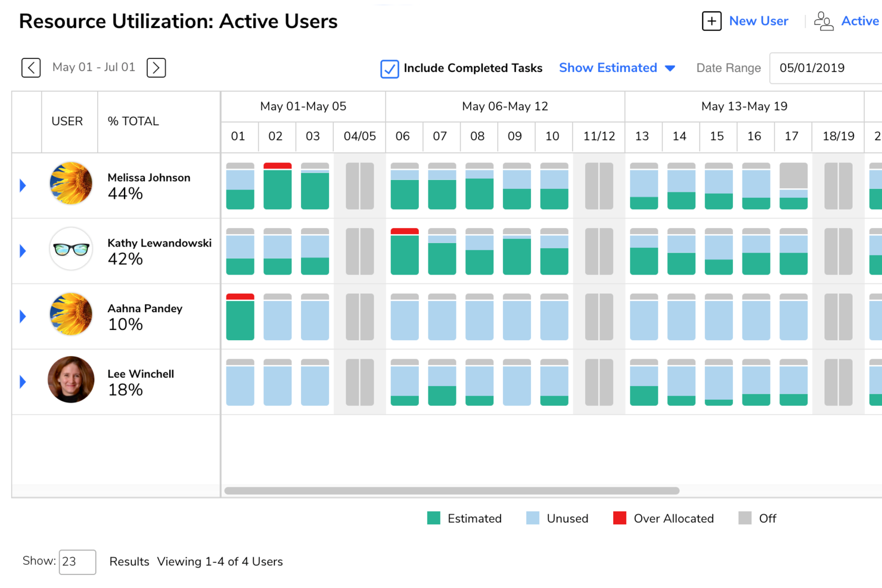
Task: Toggle the Over Allocated legend filter
Action: coord(620,518)
